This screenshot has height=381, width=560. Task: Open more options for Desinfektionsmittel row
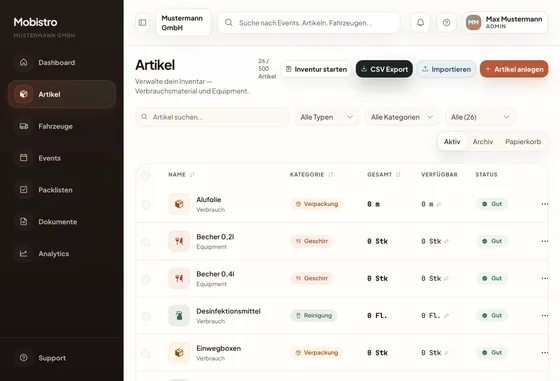[x=545, y=315]
